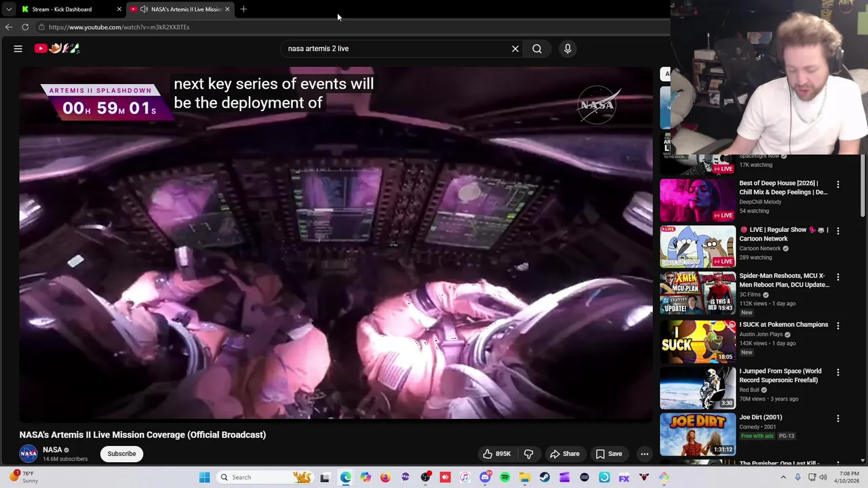Open Spider-Man Reshoots video thumbnail
Viewport: 868px width, 488px height.
pyautogui.click(x=697, y=293)
